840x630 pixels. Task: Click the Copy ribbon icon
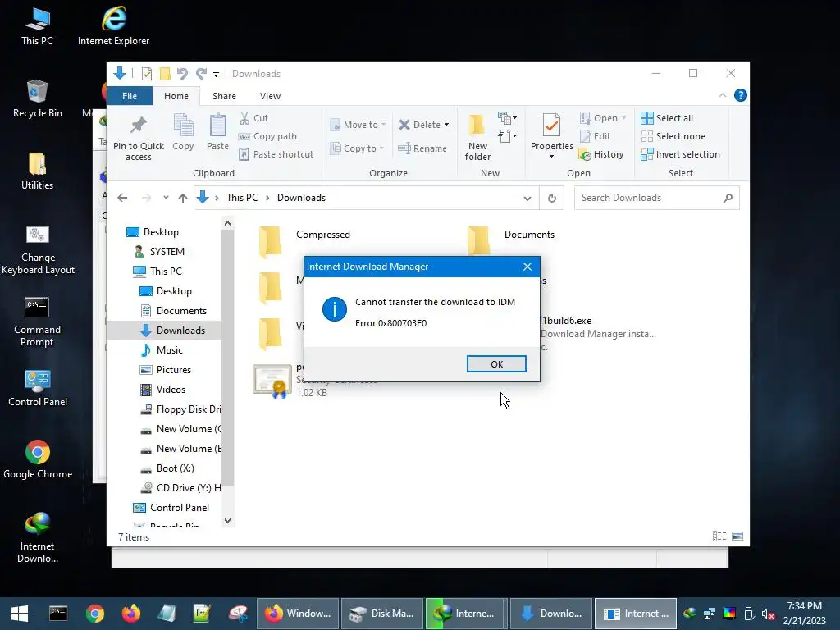(183, 126)
